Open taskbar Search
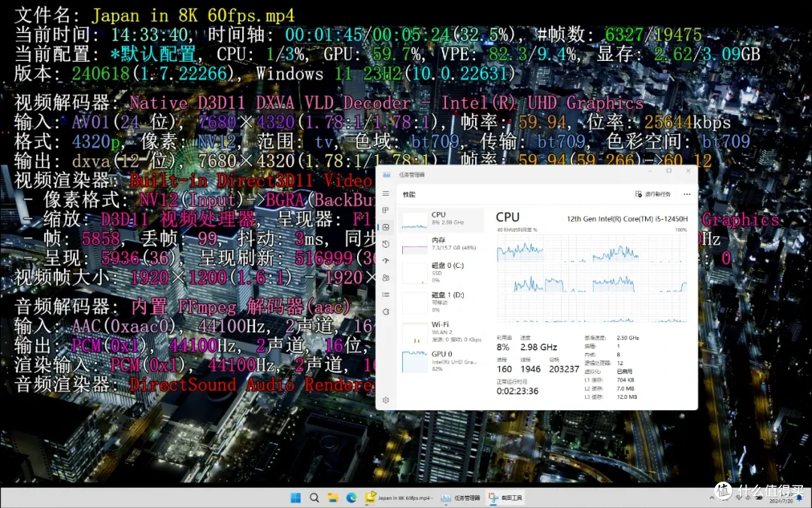 click(x=314, y=497)
